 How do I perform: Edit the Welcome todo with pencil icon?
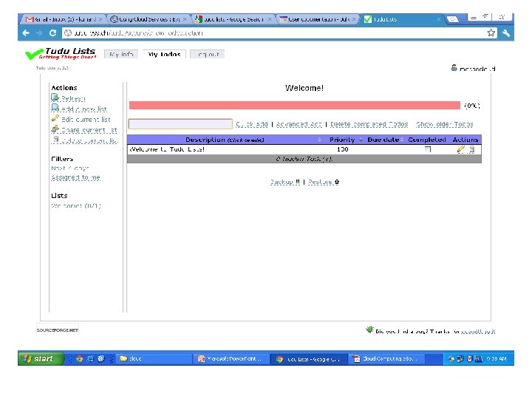[461, 149]
